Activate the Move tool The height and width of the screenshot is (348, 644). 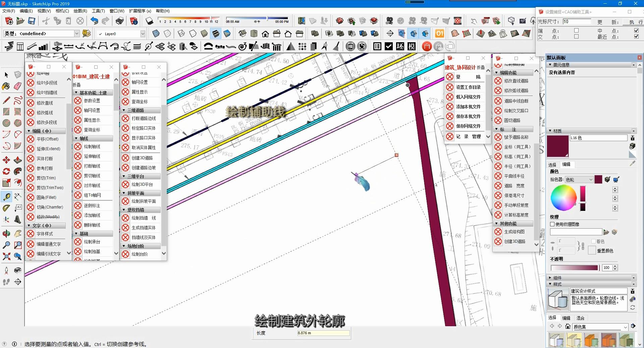click(6, 160)
